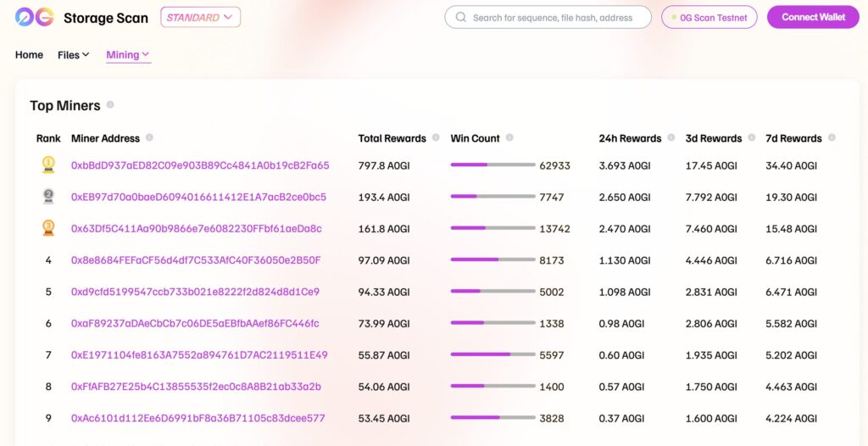Click the 24h Rewards column header
Viewport: 868px width, 446px height.
630,138
